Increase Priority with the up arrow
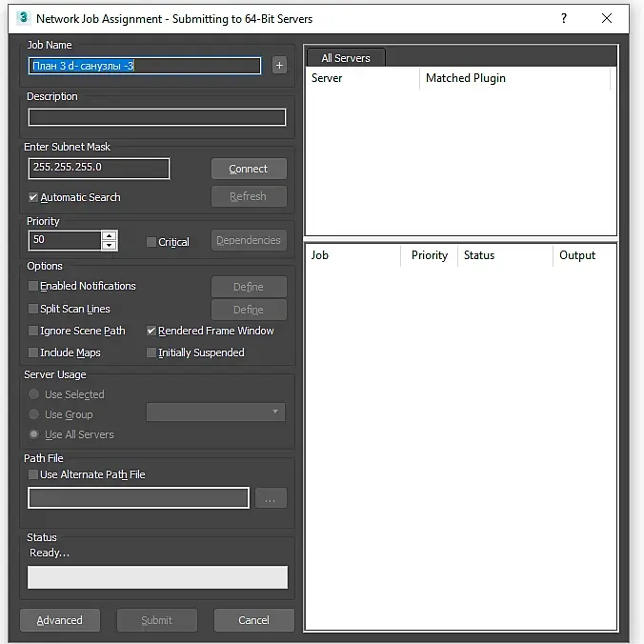 tap(109, 235)
